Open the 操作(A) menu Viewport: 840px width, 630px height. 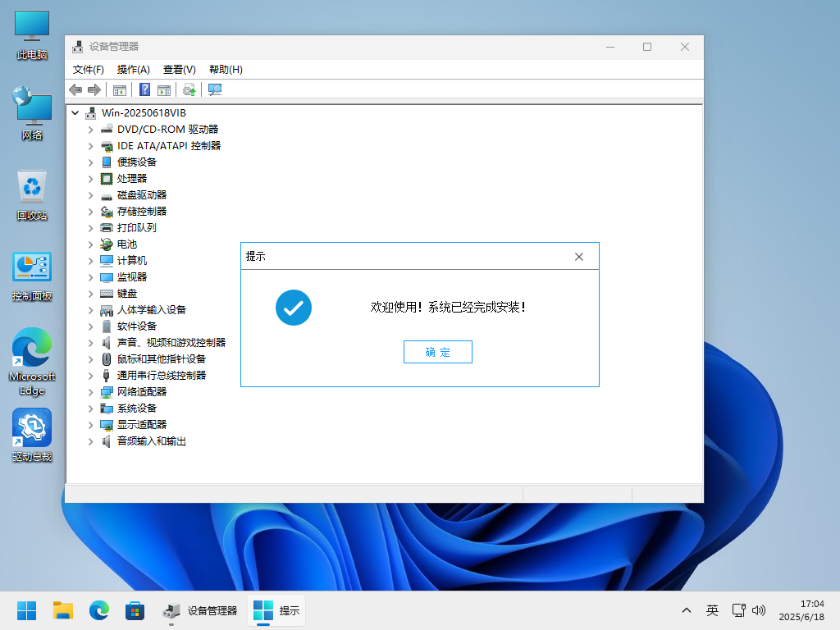(134, 70)
